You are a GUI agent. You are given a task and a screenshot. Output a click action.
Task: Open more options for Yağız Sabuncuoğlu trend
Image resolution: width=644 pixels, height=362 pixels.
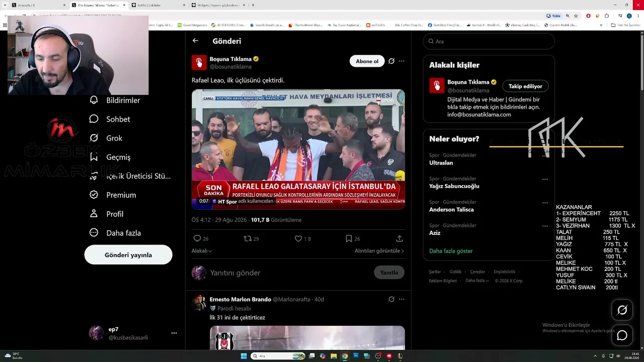click(x=545, y=179)
